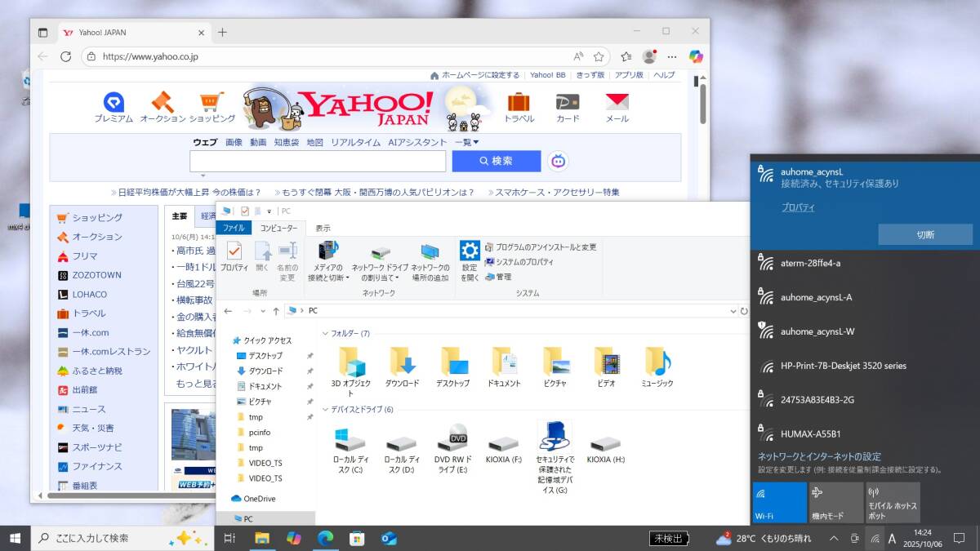The width and height of the screenshot is (980, 551).
Task: Enable 機内モード airplane mode tile
Action: [x=835, y=502]
